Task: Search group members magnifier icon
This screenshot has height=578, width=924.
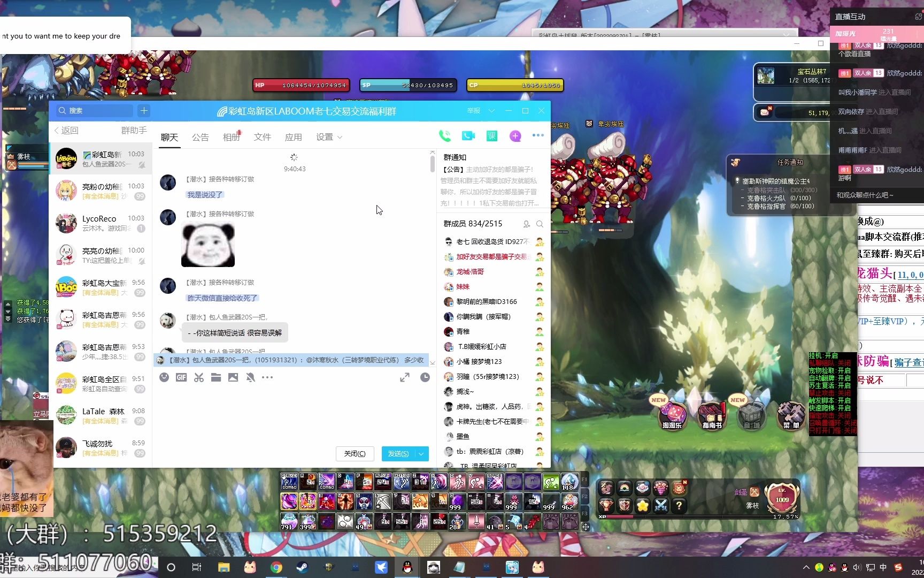Action: pos(540,224)
